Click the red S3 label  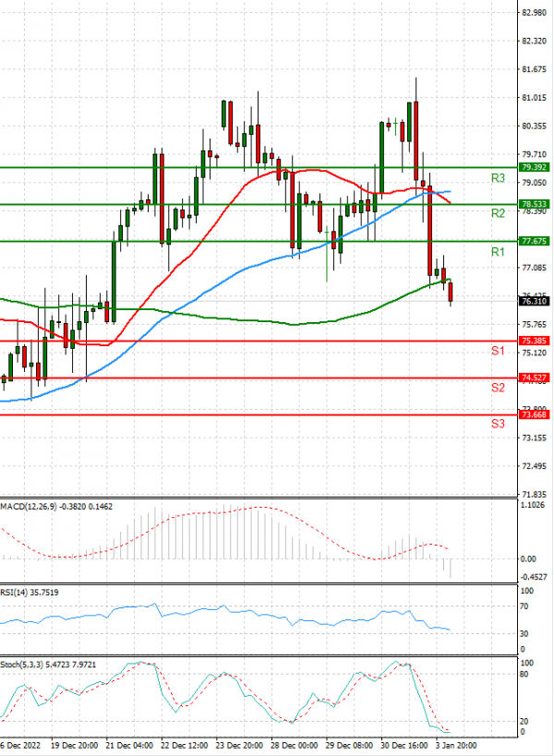pyautogui.click(x=498, y=424)
